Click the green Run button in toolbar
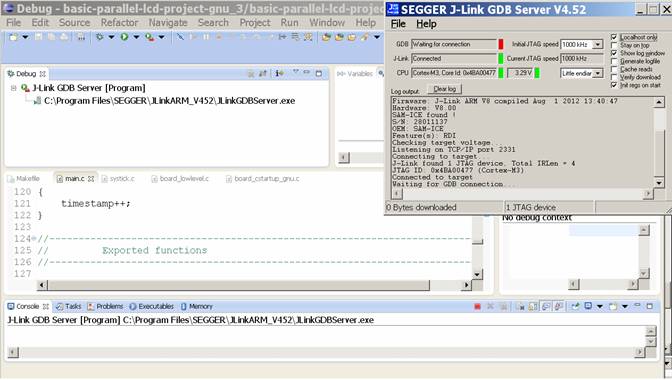 coord(124,37)
